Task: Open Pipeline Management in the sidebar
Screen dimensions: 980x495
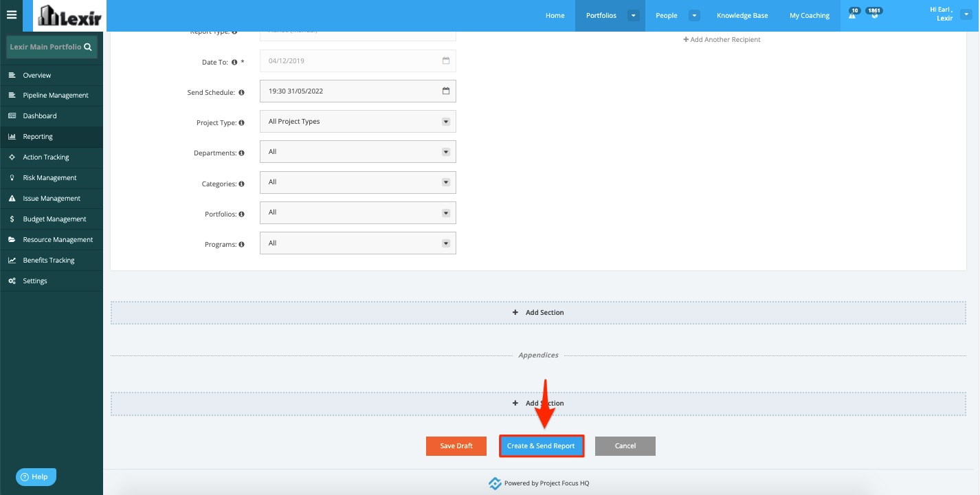Action: click(52, 96)
